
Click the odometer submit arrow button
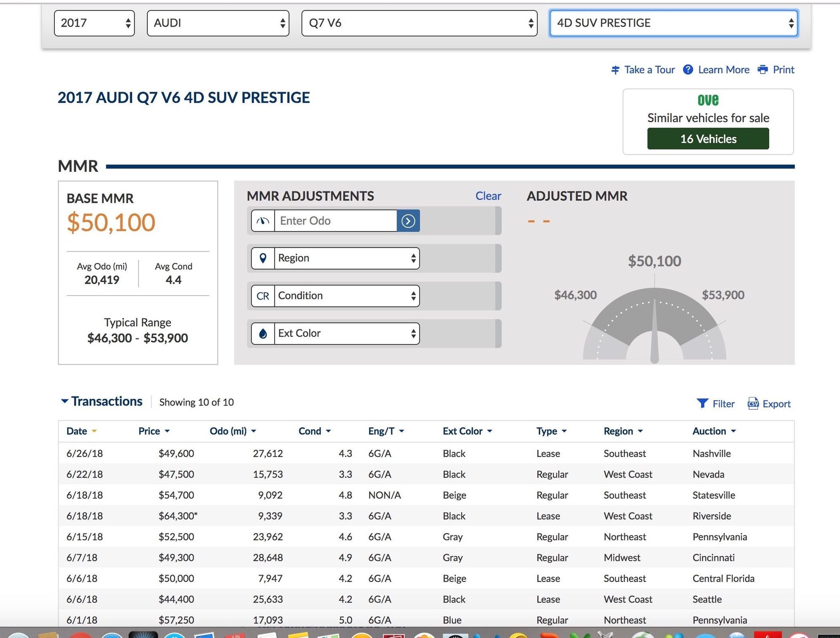click(408, 221)
